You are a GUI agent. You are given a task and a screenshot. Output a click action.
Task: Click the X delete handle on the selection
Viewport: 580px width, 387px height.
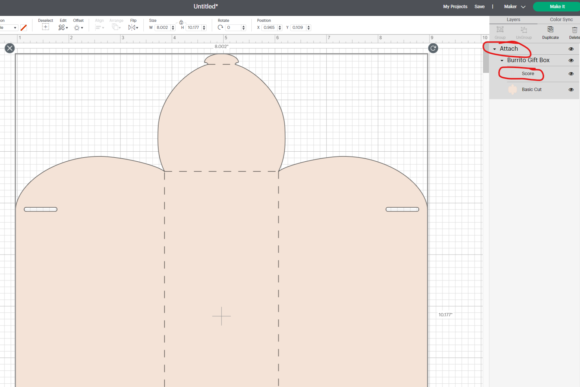10,48
